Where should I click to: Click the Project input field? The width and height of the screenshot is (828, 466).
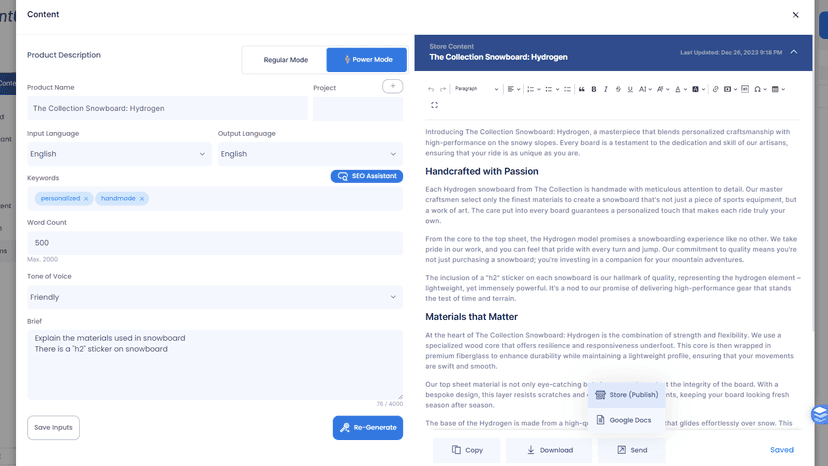pyautogui.click(x=357, y=108)
